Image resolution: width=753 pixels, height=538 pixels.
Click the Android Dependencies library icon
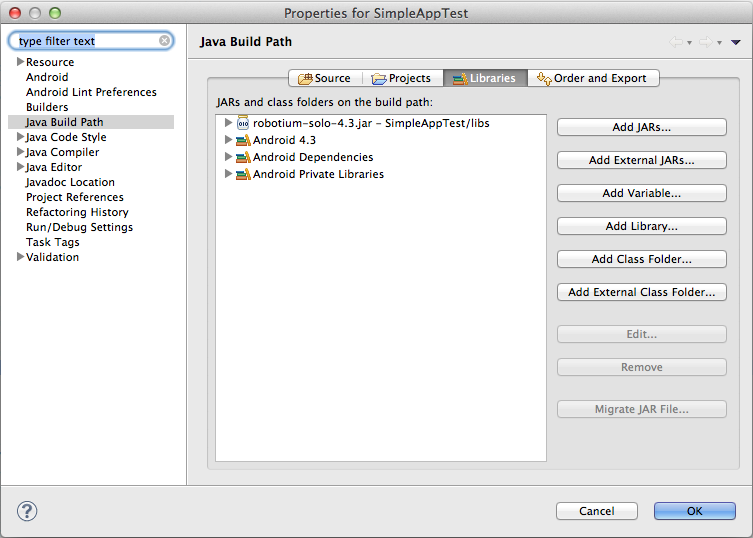pos(243,157)
